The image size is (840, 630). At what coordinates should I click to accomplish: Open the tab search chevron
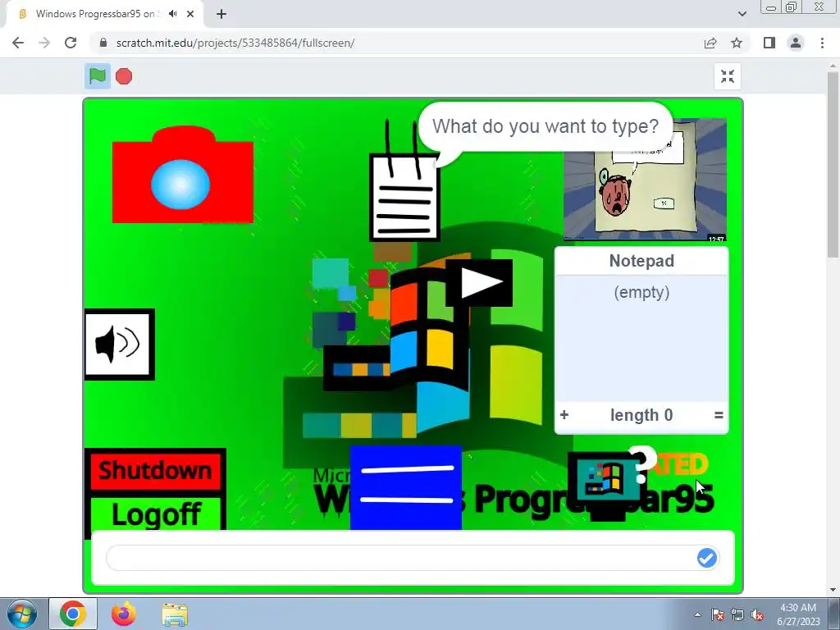(x=742, y=14)
